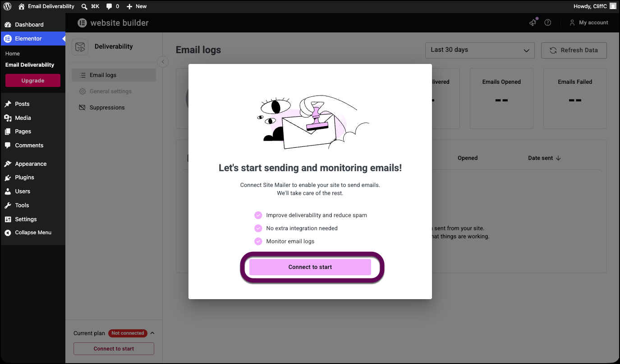Click the Posts pushpin icon
The height and width of the screenshot is (364, 620).
pyautogui.click(x=8, y=104)
